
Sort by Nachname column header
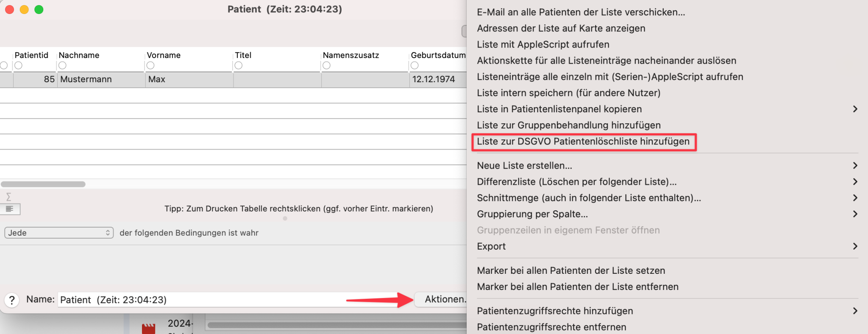click(79, 55)
